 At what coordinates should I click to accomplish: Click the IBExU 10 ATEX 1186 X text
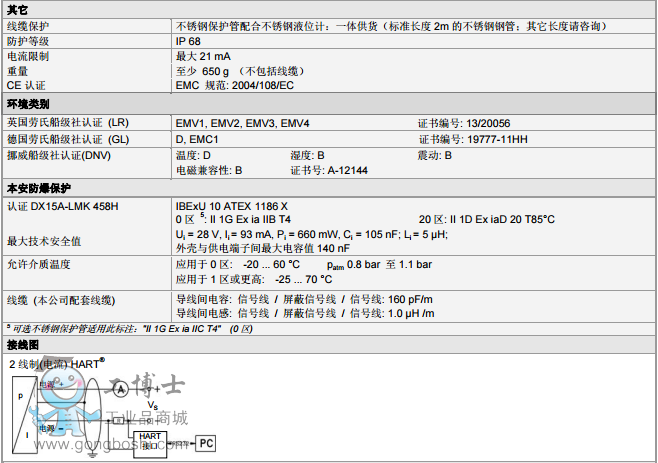click(225, 205)
